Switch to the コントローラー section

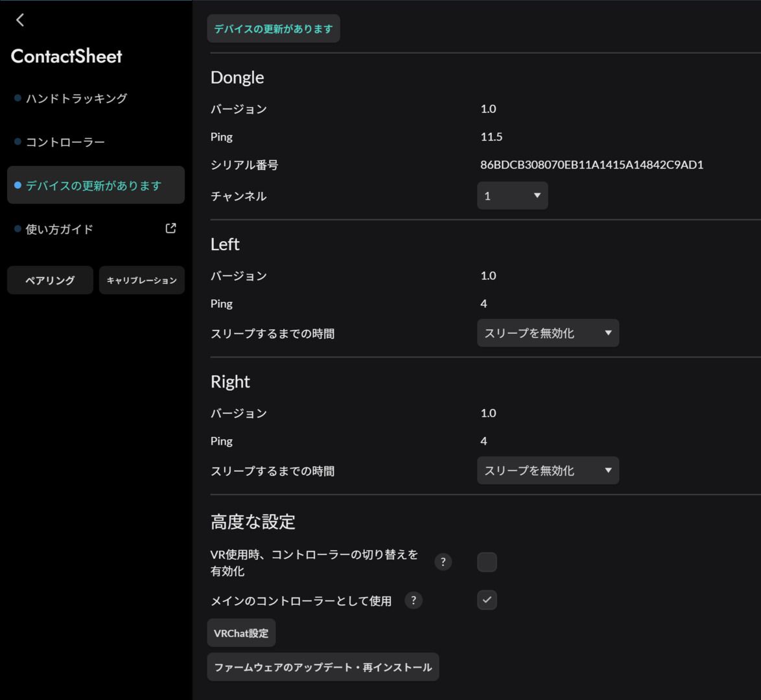(x=65, y=141)
